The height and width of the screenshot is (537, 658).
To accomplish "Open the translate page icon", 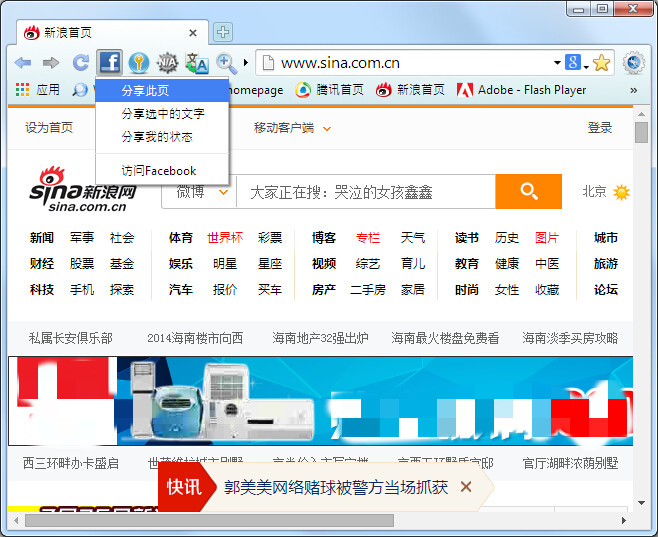I will [197, 63].
